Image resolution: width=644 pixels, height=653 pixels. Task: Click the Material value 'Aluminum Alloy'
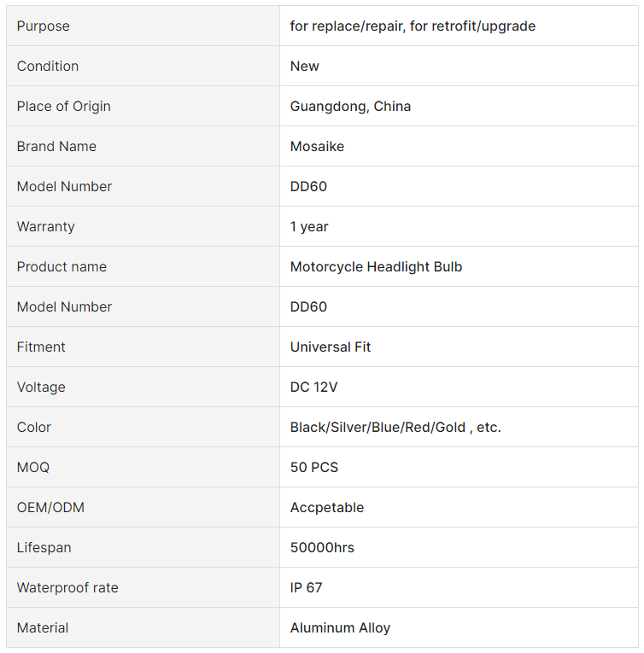[x=340, y=627]
